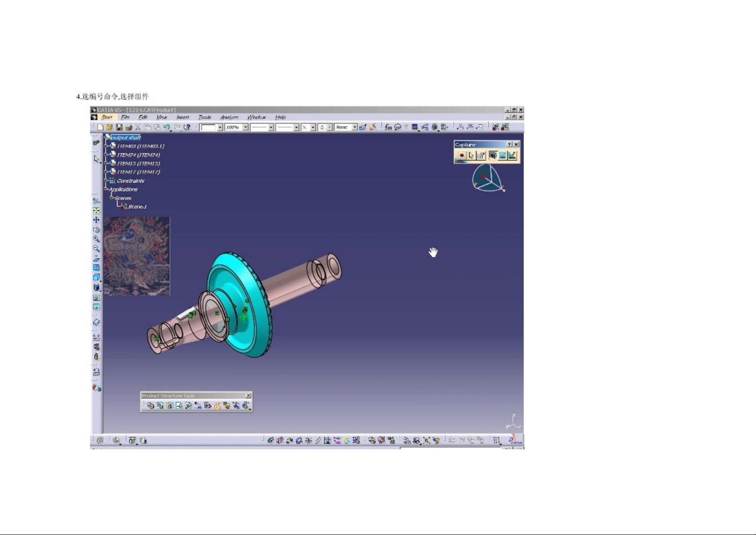Image resolution: width=756 pixels, height=535 pixels.
Task: Open the zoom percentage 100% dropdown
Action: tap(245, 127)
